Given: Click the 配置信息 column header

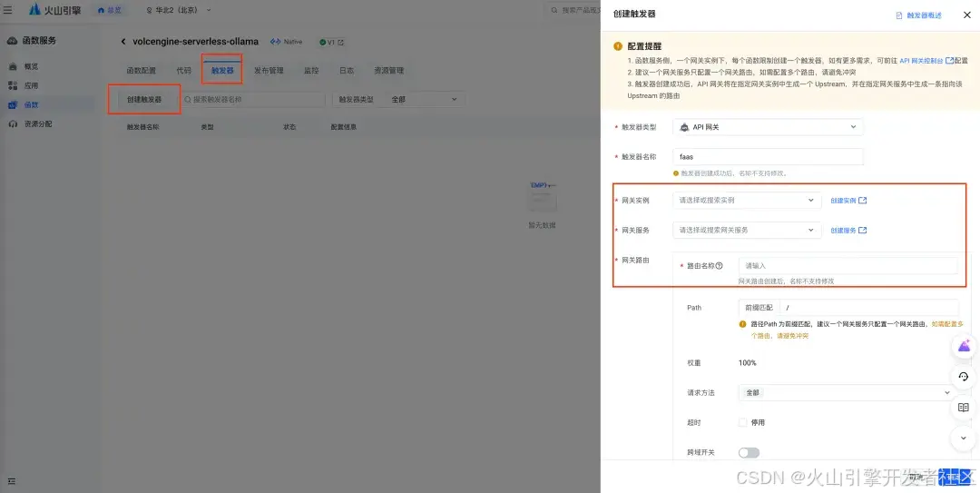Looking at the screenshot, I should click(343, 127).
